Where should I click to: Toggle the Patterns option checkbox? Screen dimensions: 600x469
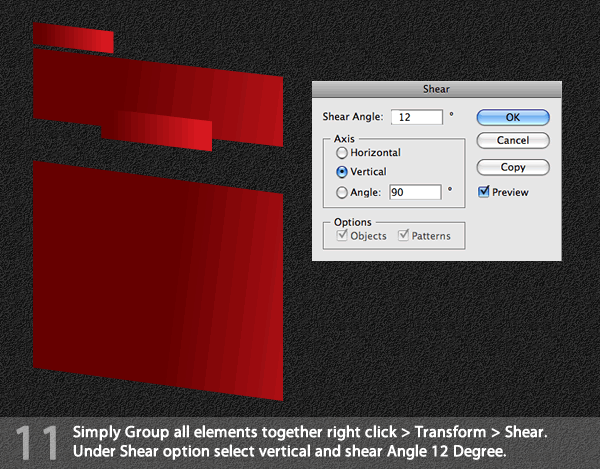pyautogui.click(x=403, y=235)
